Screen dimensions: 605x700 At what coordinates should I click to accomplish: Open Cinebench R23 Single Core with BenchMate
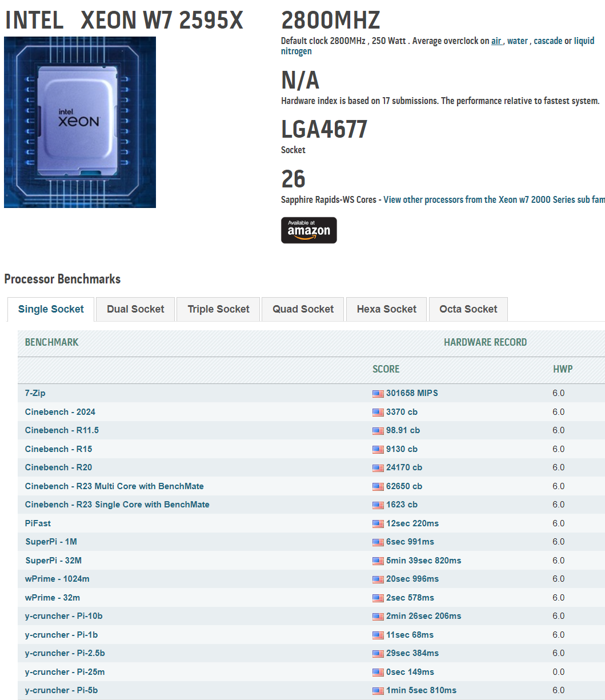(117, 505)
